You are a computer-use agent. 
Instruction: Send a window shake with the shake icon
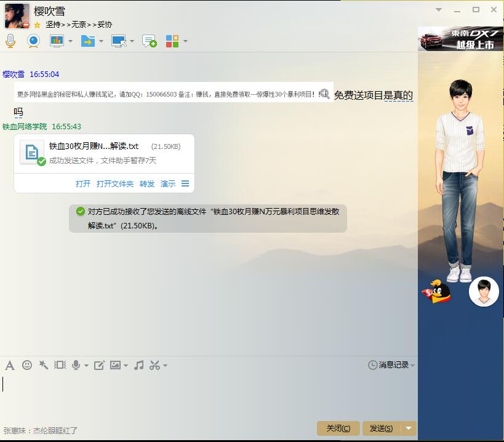coord(60,365)
